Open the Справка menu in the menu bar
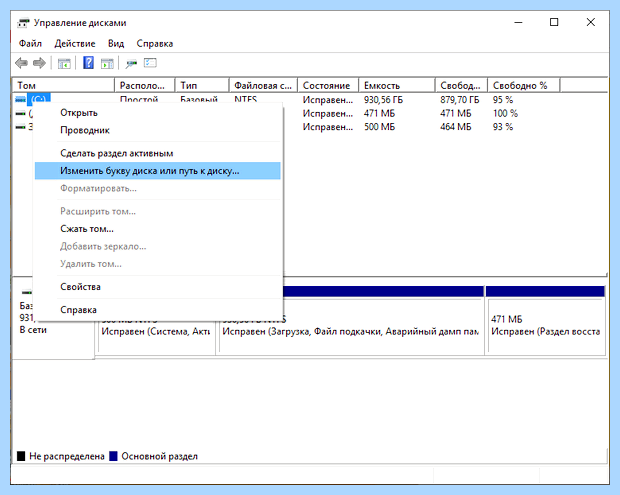 (155, 43)
